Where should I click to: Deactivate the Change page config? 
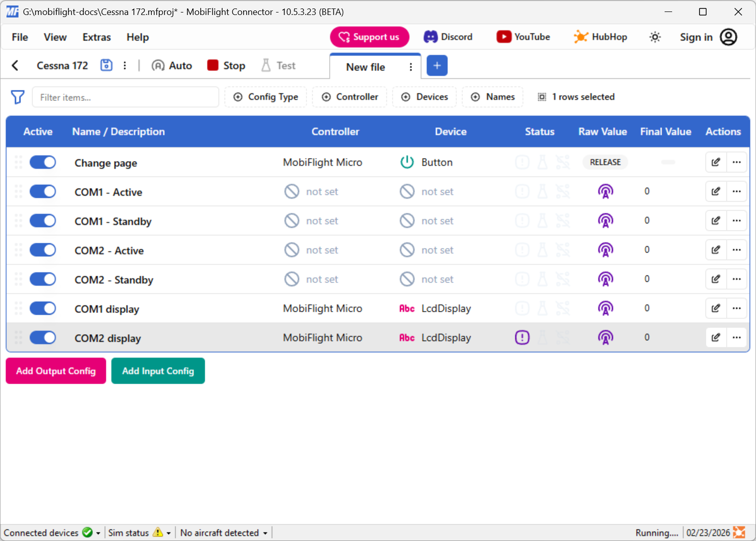[x=42, y=162]
